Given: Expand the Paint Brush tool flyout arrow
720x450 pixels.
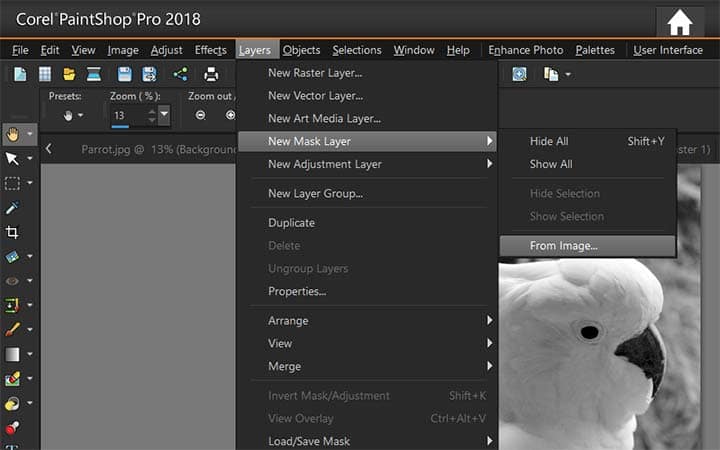Looking at the screenshot, I should click(x=30, y=329).
